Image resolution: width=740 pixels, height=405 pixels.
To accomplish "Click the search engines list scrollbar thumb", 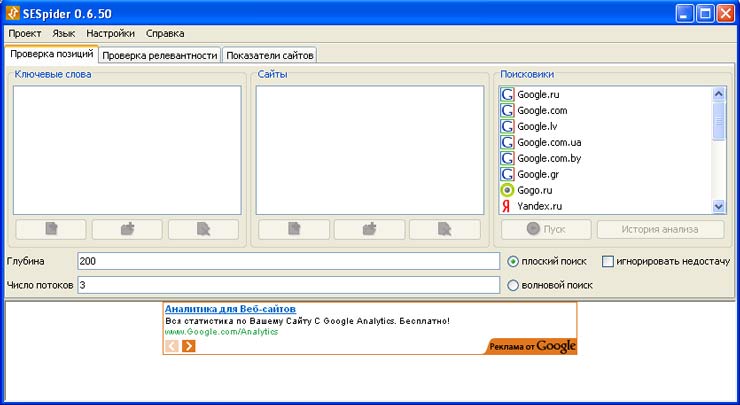I will (719, 120).
